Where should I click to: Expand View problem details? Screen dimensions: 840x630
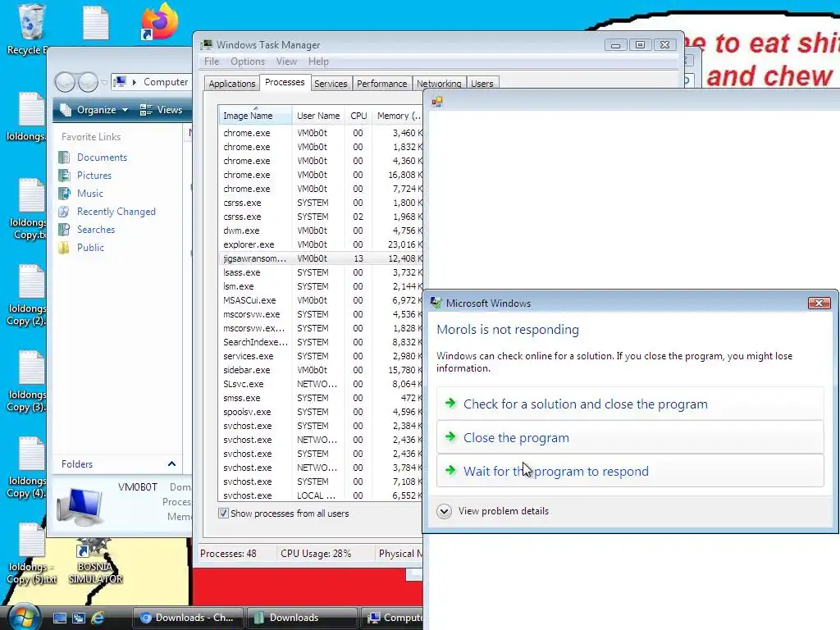tap(444, 511)
